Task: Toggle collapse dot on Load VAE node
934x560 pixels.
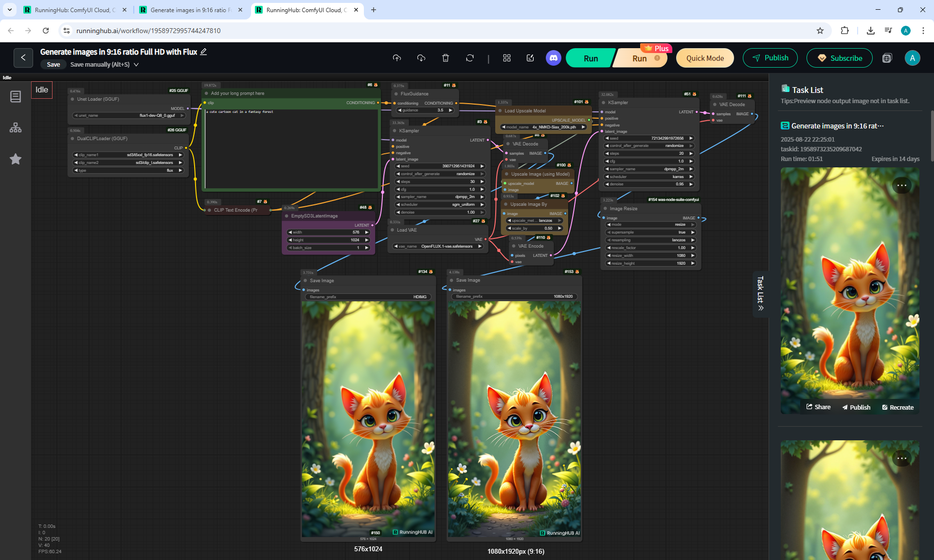Action: point(392,230)
